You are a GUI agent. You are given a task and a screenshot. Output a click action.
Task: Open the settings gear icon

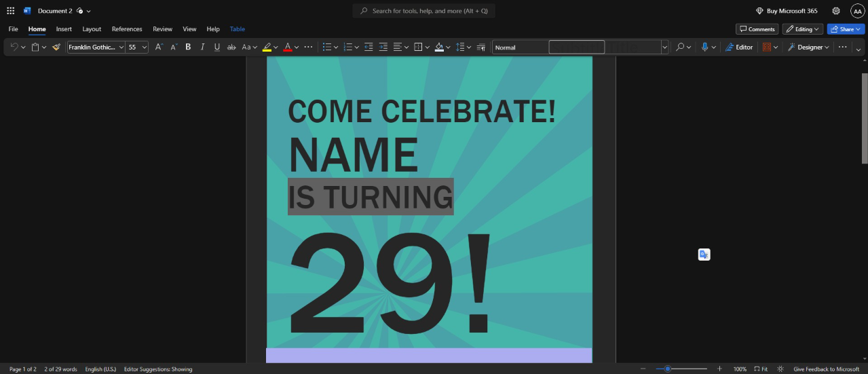pyautogui.click(x=836, y=11)
